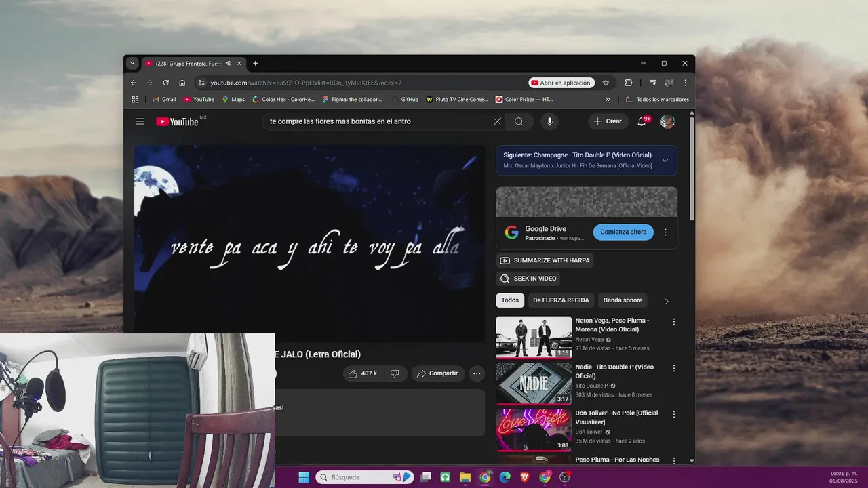Reload the page in Chrome
Viewport: 868px width, 488px height.
tap(165, 83)
